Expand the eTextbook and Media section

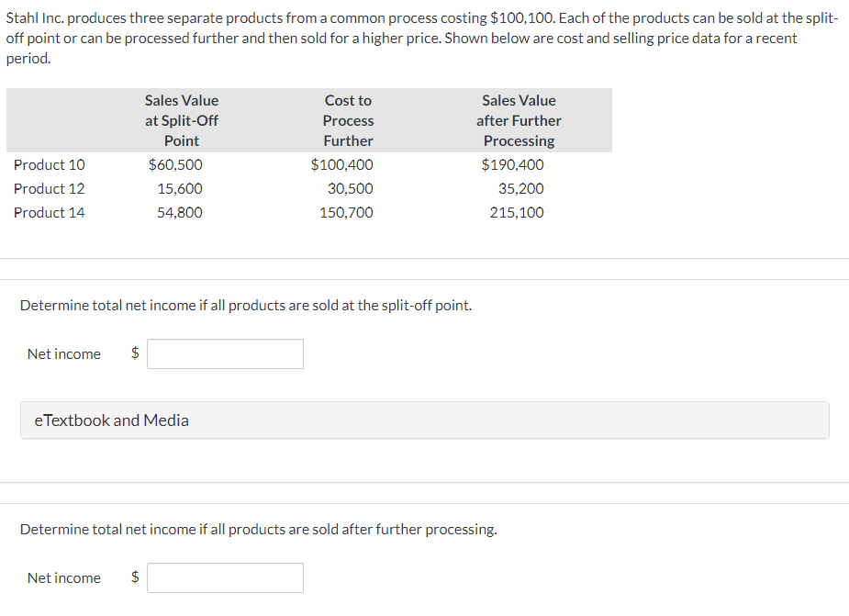coord(112,420)
